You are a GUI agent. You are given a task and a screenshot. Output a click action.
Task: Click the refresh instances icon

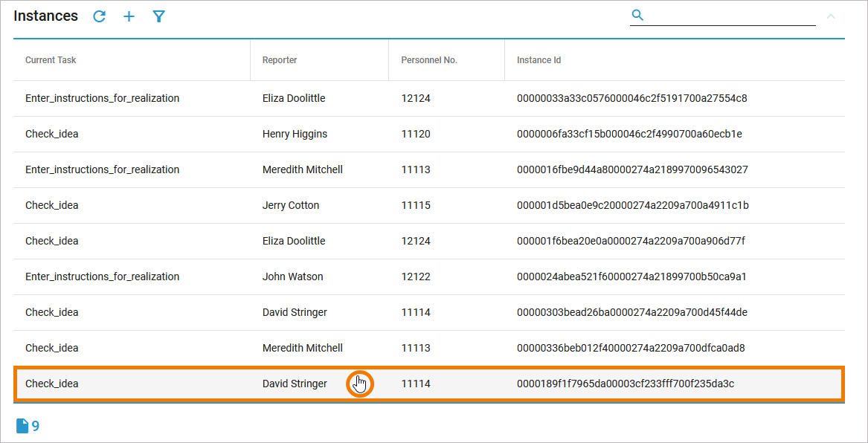100,16
